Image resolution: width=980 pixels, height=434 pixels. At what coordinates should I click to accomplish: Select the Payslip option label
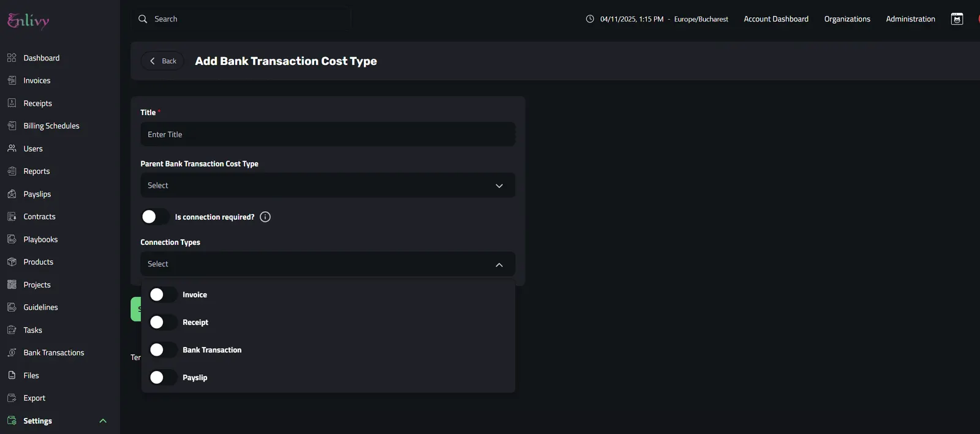(195, 377)
